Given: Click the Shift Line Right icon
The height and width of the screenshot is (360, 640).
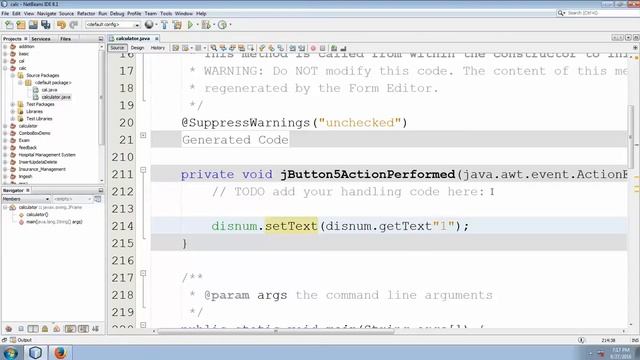Looking at the screenshot, I should tap(302, 48).
